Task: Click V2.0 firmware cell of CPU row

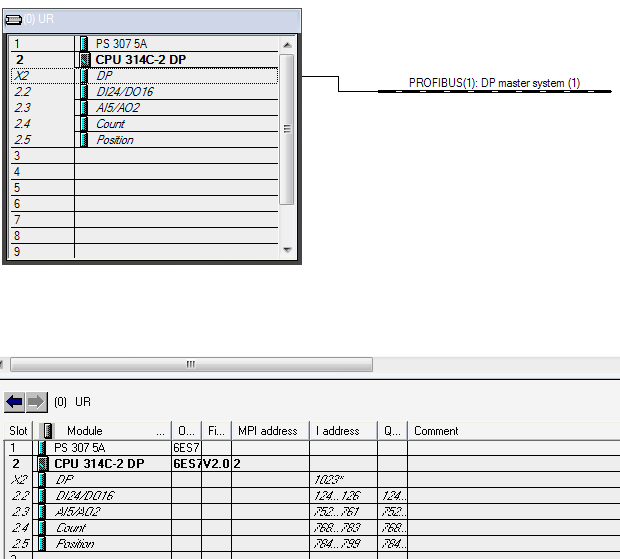Action: 216,463
